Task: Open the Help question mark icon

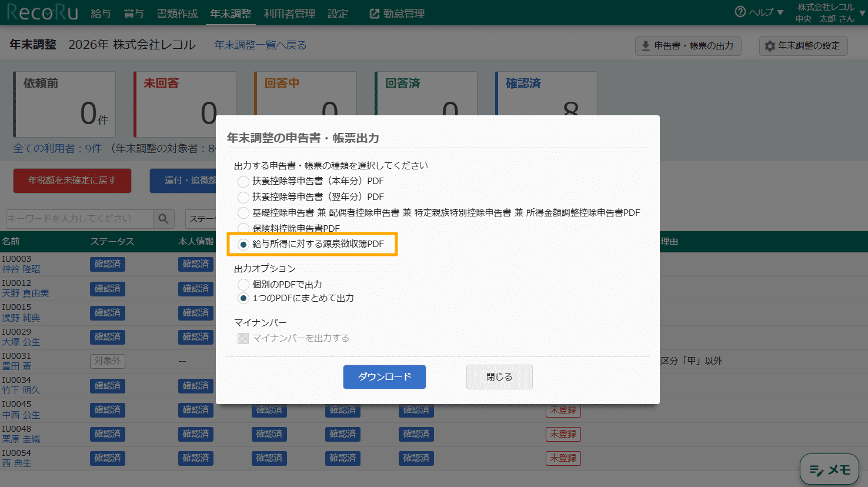Action: click(740, 12)
